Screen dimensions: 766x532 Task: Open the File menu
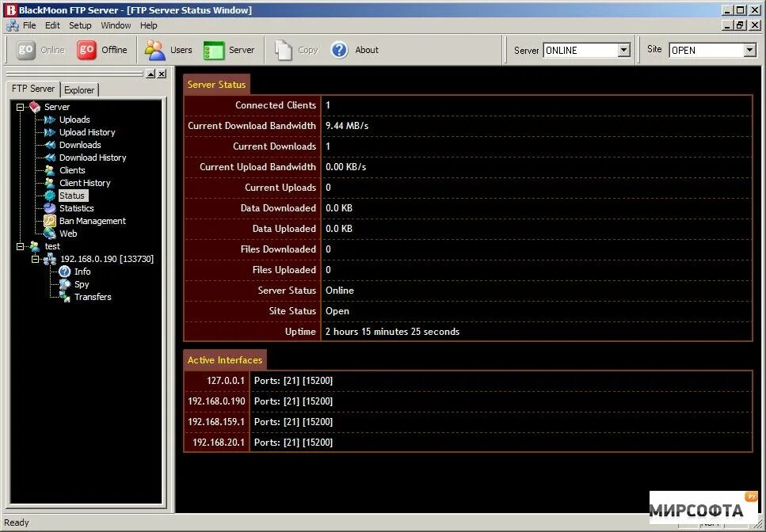pyautogui.click(x=29, y=25)
